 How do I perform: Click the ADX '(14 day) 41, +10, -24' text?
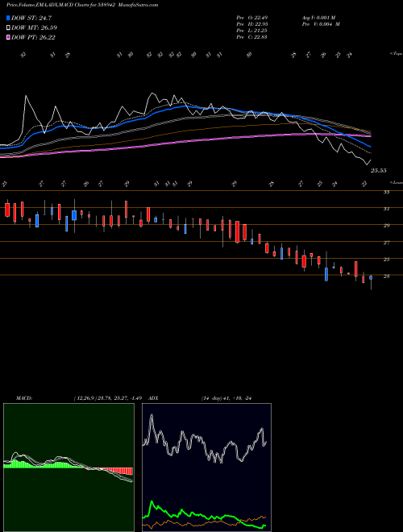227,398
